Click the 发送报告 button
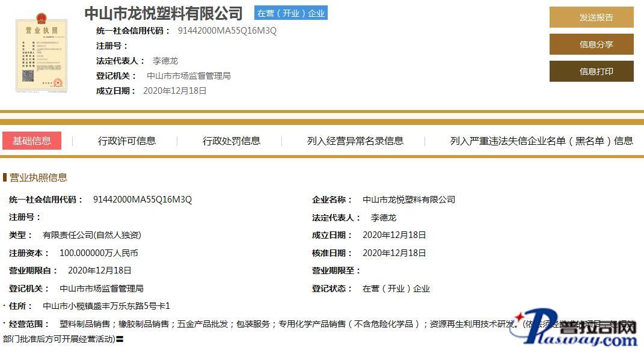Image resolution: width=644 pixels, height=354 pixels. pyautogui.click(x=591, y=17)
